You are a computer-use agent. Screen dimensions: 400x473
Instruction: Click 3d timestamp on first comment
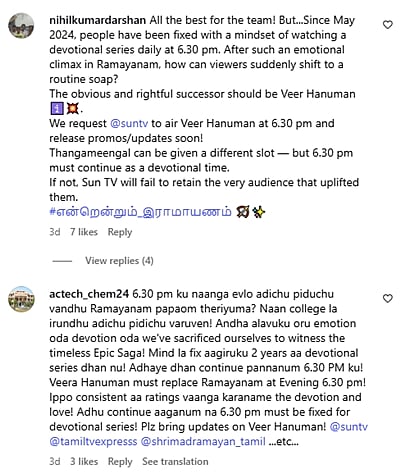(x=55, y=232)
